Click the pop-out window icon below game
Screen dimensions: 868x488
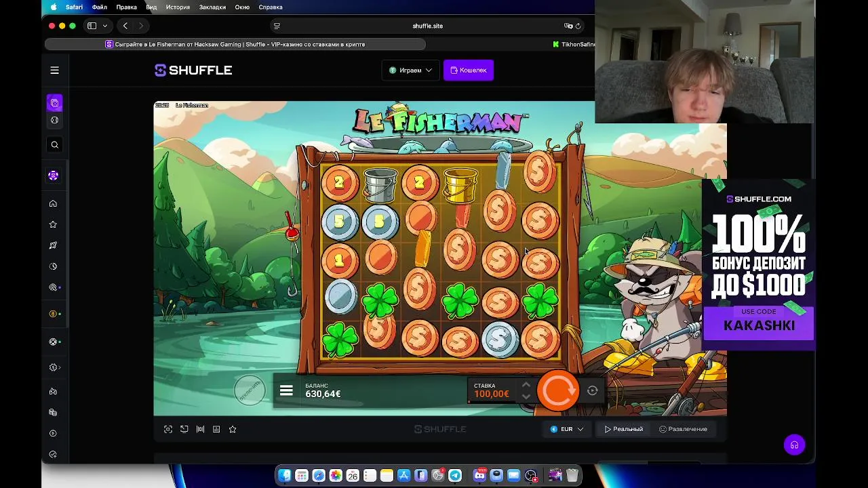click(184, 429)
